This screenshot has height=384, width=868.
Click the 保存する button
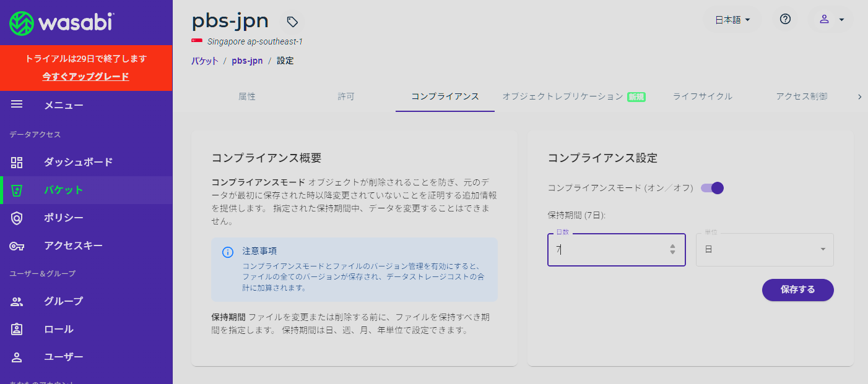click(x=797, y=289)
